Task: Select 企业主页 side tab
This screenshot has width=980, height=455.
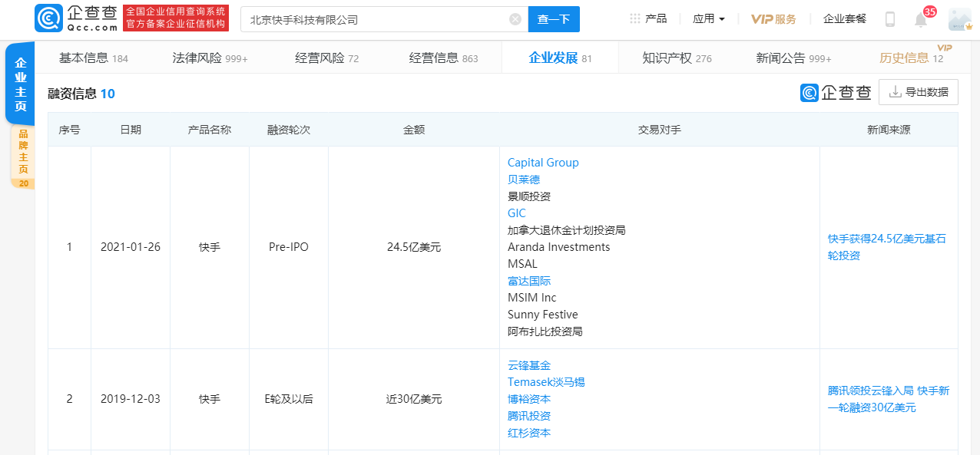Action: [20, 84]
